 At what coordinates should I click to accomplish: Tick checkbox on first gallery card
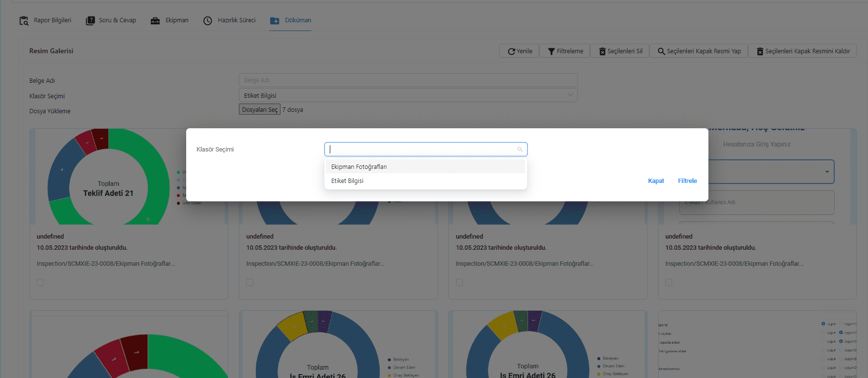(40, 282)
